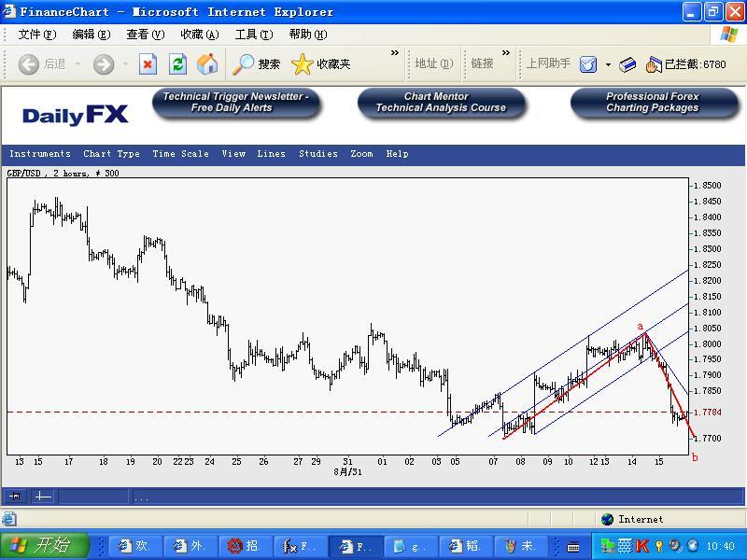Click Technical Trigger Newsletter banner button

236,103
